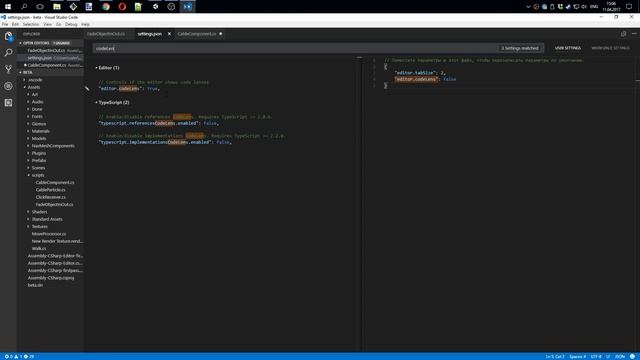
Task: Click the split editor icon
Action: point(623,34)
